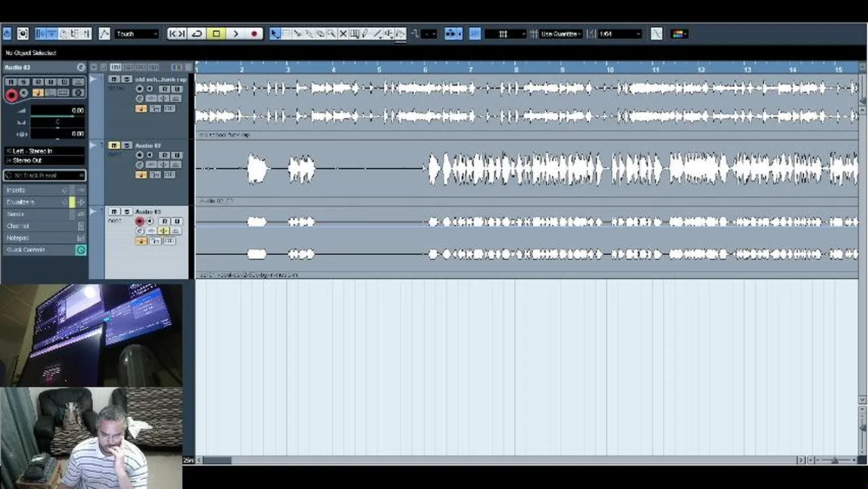
Task: Open channel settings with Inspector e button
Action: pyautogui.click(x=81, y=67)
